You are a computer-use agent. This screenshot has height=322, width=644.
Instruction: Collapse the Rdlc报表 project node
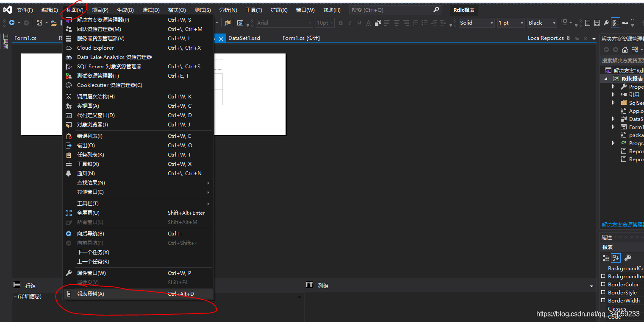(605, 78)
